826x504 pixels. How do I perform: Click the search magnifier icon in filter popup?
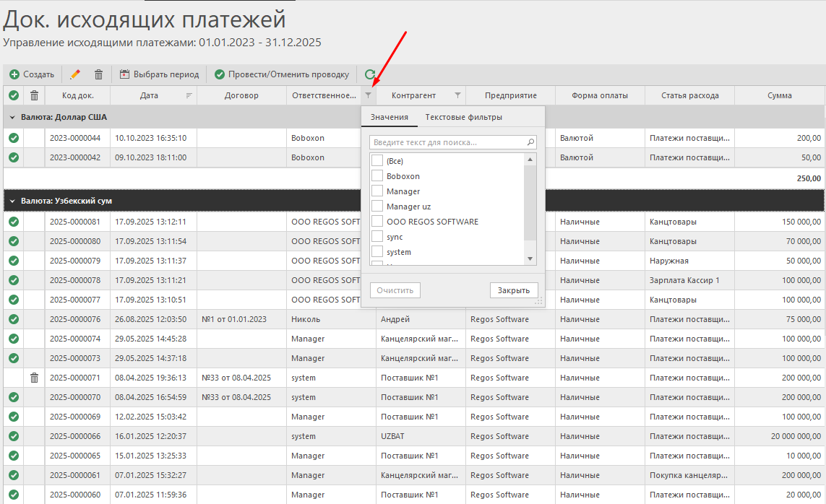click(530, 143)
